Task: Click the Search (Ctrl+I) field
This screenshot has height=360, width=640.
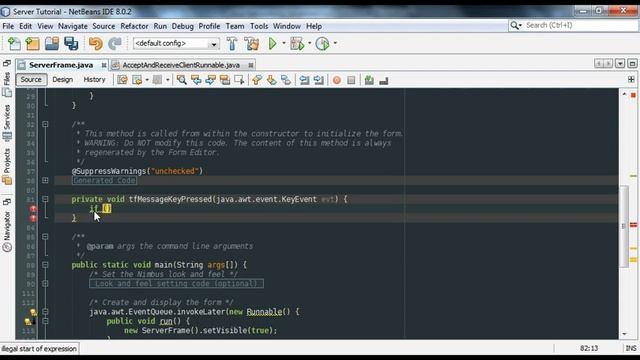Action: 573,25
